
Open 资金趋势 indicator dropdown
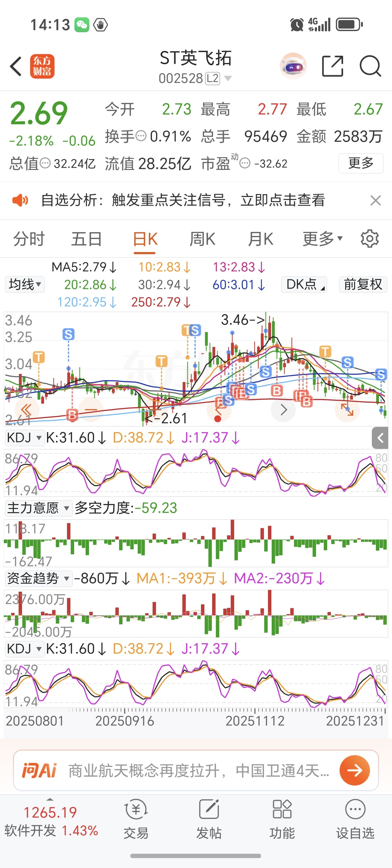click(38, 578)
